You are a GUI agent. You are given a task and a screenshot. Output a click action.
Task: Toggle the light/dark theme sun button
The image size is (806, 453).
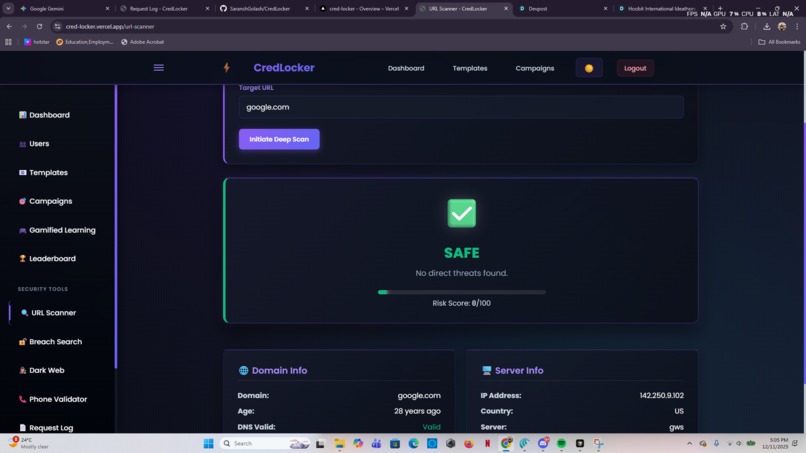tap(589, 68)
